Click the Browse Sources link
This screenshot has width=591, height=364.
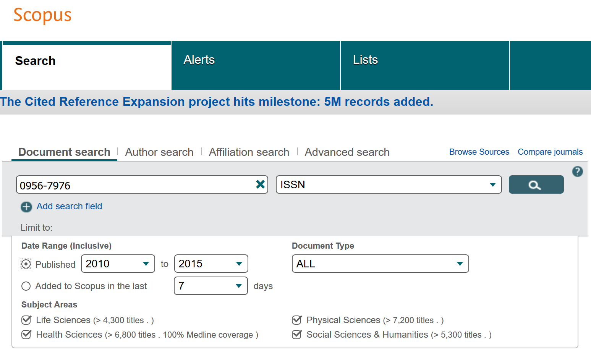(x=479, y=152)
